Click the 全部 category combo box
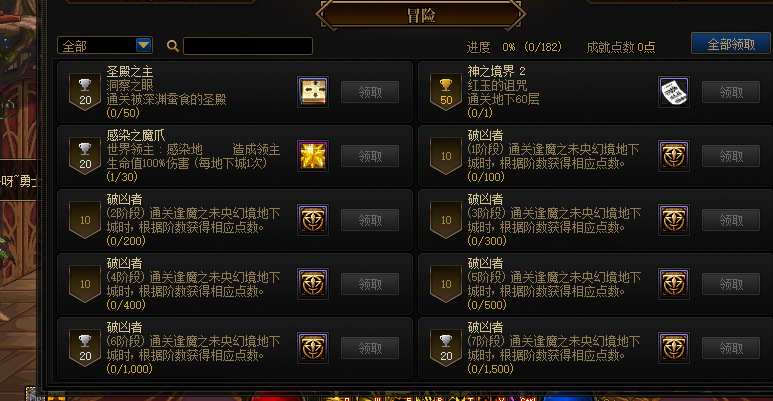773x401 pixels. (105, 45)
